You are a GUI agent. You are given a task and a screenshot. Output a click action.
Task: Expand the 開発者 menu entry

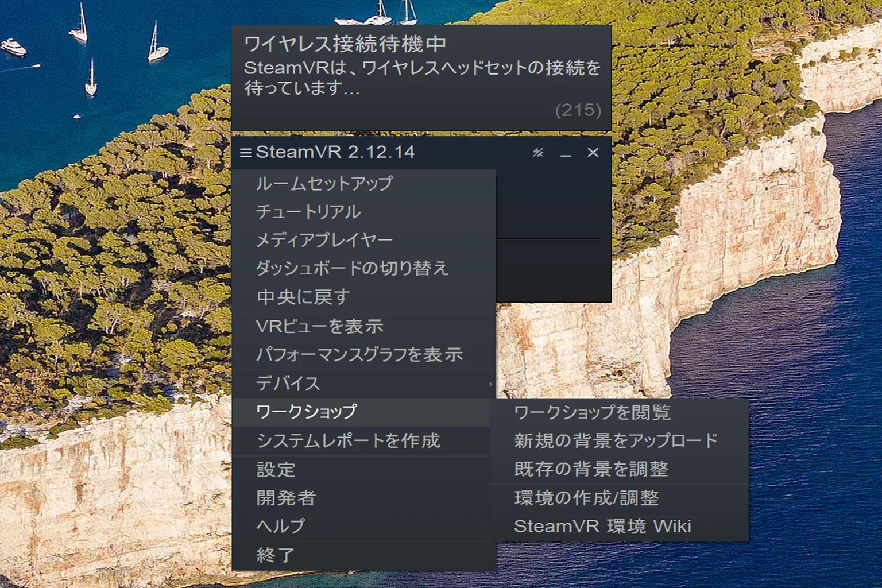364,498
